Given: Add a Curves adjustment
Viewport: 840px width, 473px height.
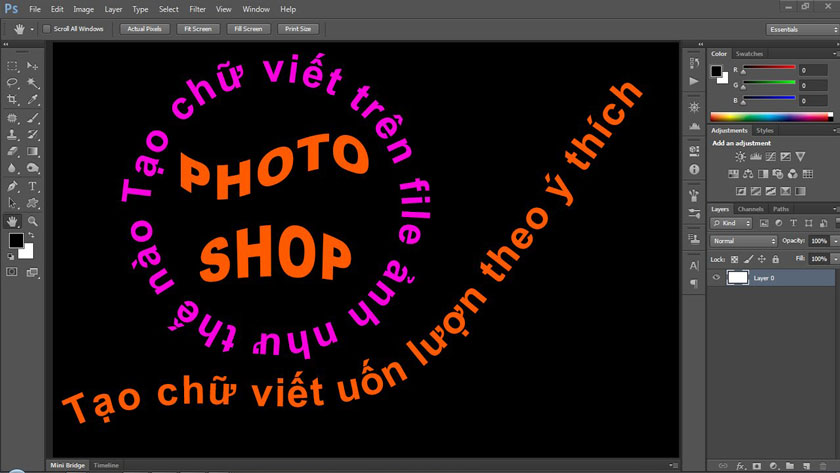Looking at the screenshot, I should coord(770,156).
